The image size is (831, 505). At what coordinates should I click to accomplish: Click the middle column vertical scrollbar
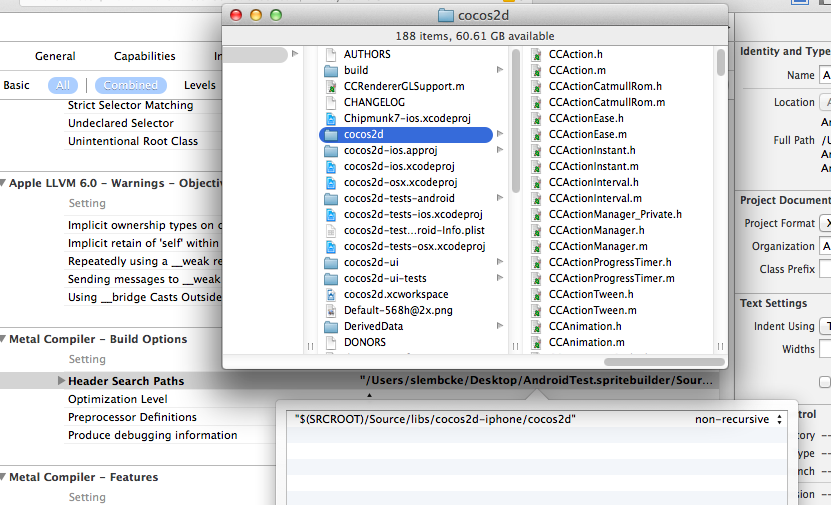[x=516, y=121]
